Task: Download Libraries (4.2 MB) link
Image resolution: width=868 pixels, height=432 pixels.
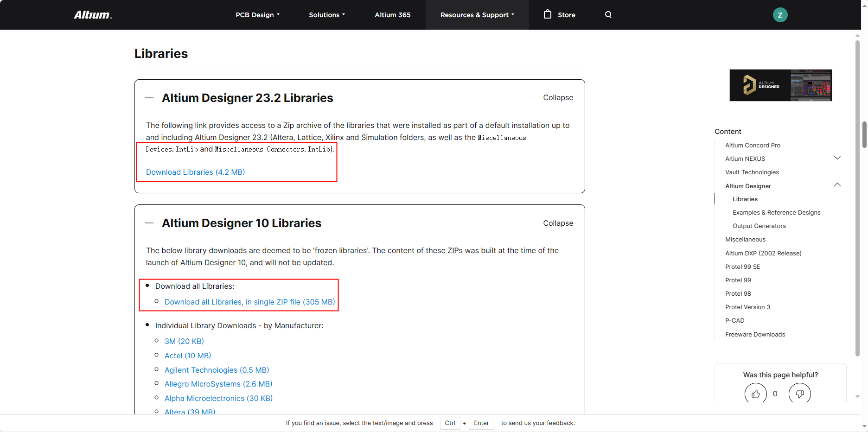Action: (195, 172)
